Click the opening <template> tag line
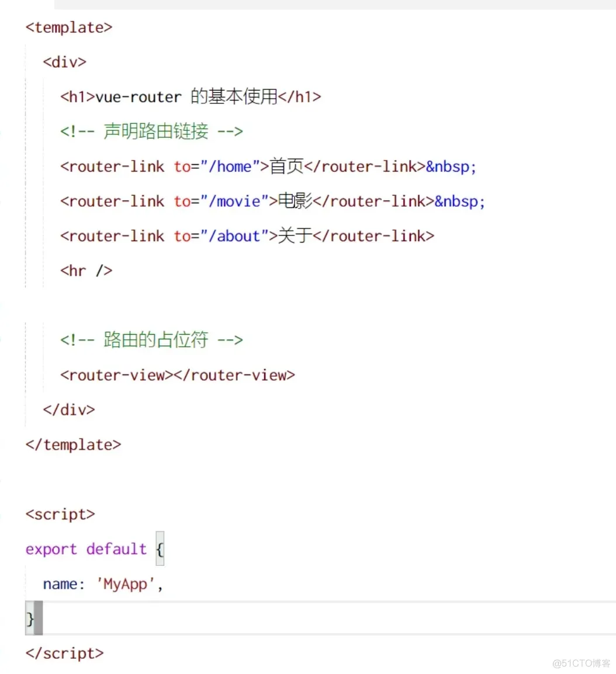The height and width of the screenshot is (674, 616). click(x=69, y=27)
